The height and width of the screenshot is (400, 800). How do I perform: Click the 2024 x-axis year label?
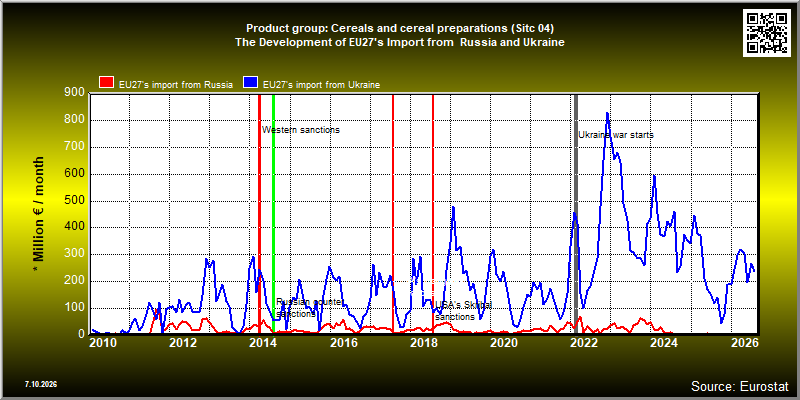664,343
